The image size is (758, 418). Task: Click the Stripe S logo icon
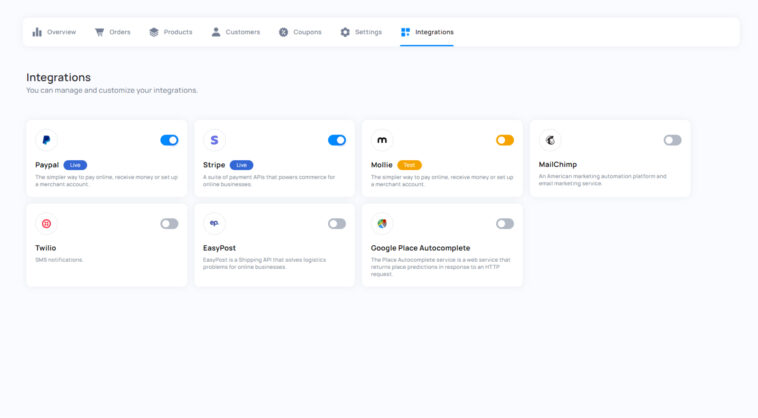click(x=214, y=140)
